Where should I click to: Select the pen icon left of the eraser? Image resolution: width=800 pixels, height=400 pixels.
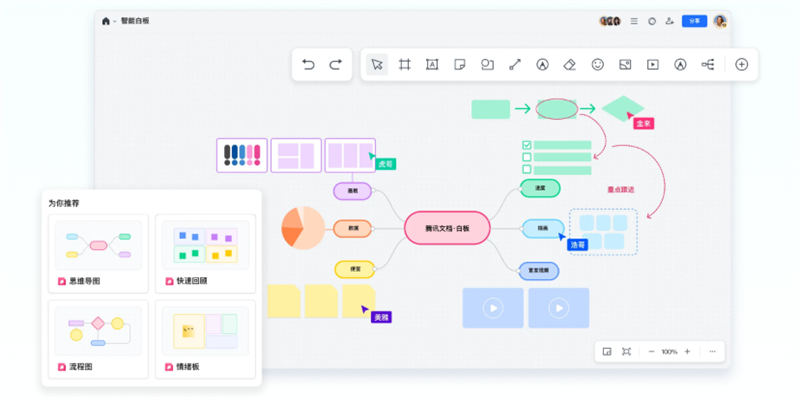(542, 64)
